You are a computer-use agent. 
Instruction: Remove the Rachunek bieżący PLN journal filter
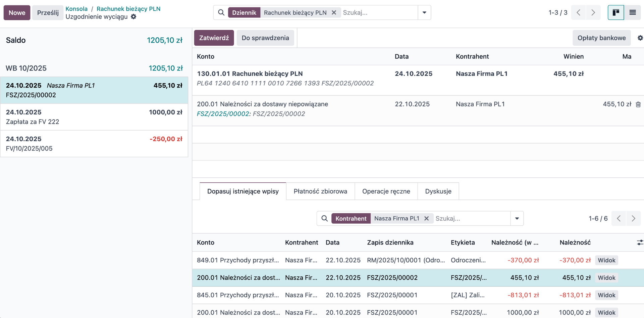(334, 12)
